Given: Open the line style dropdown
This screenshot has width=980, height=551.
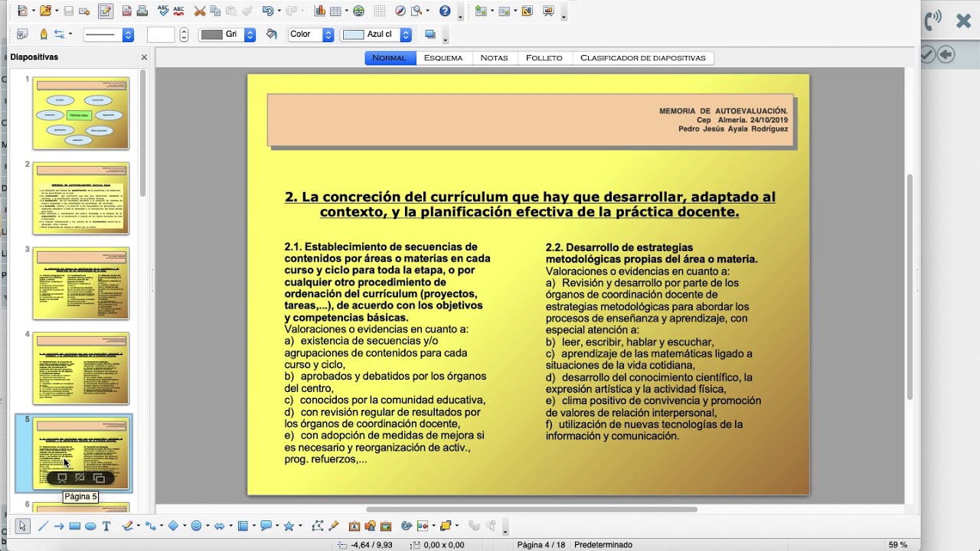Looking at the screenshot, I should 109,34.
